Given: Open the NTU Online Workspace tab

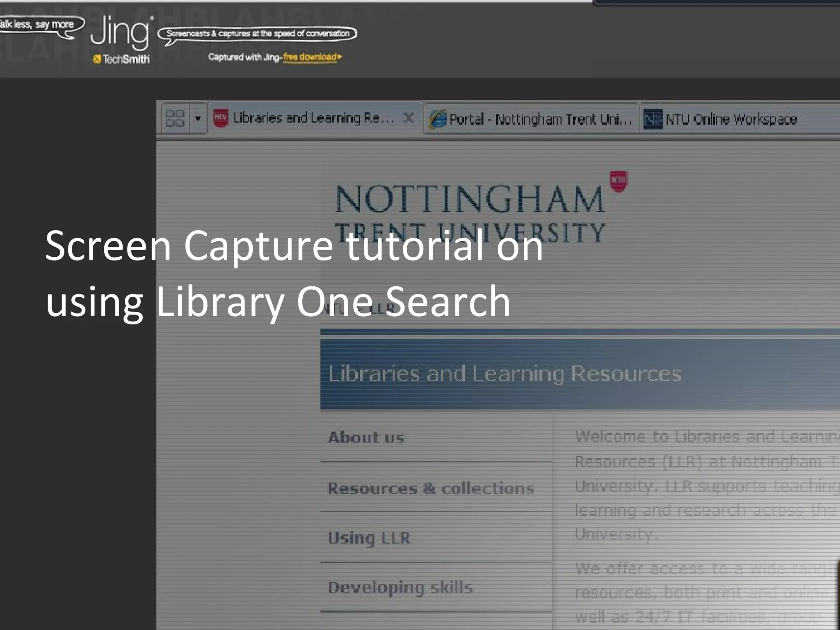Looking at the screenshot, I should [740, 119].
